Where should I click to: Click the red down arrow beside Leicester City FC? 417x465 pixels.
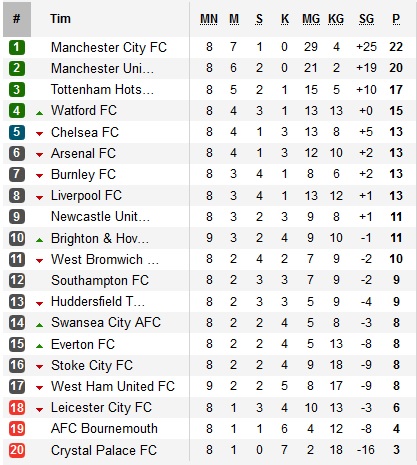[39, 410]
